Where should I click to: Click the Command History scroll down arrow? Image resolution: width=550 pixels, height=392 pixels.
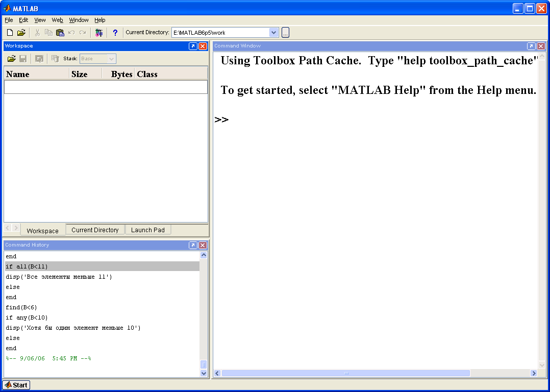point(204,374)
